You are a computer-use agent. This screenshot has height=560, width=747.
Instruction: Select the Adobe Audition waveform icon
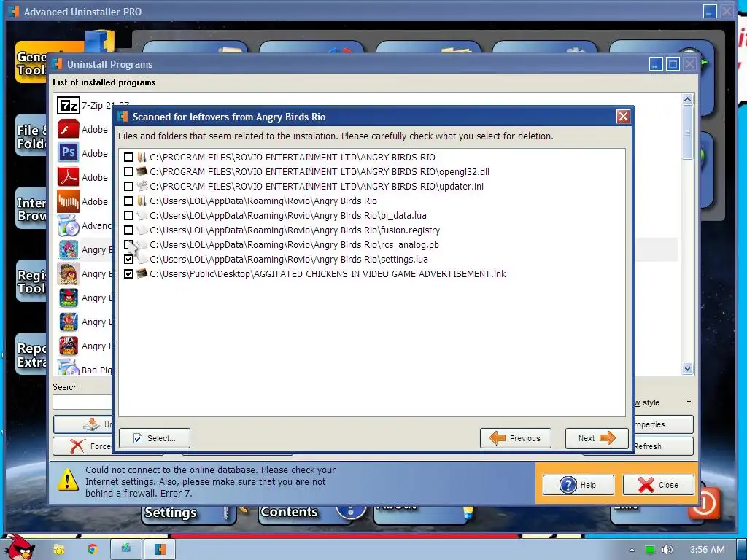pyautogui.click(x=68, y=201)
